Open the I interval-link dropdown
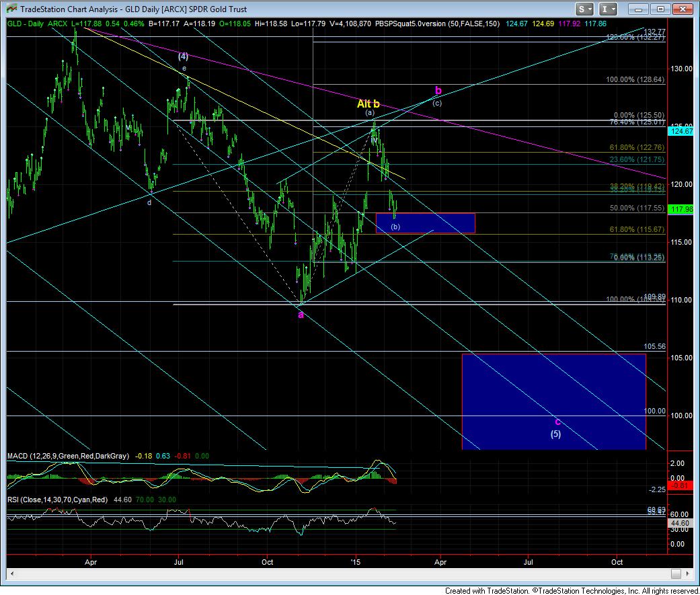 click(x=608, y=9)
